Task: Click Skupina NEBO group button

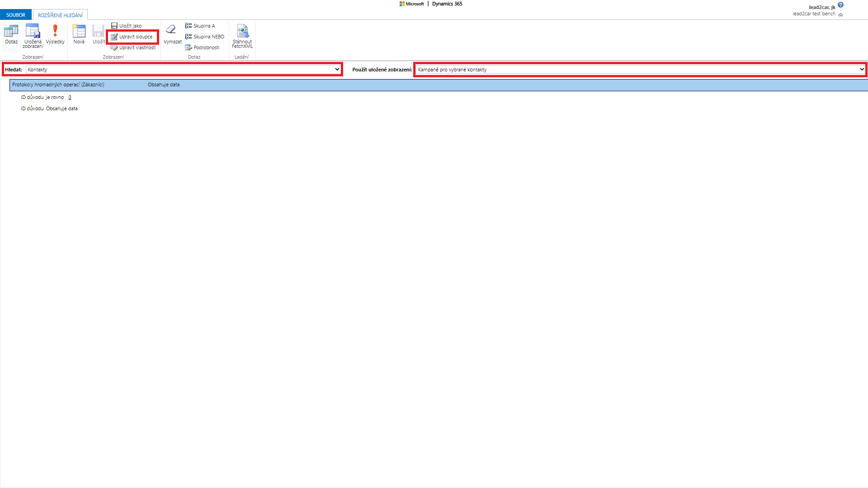Action: [205, 37]
